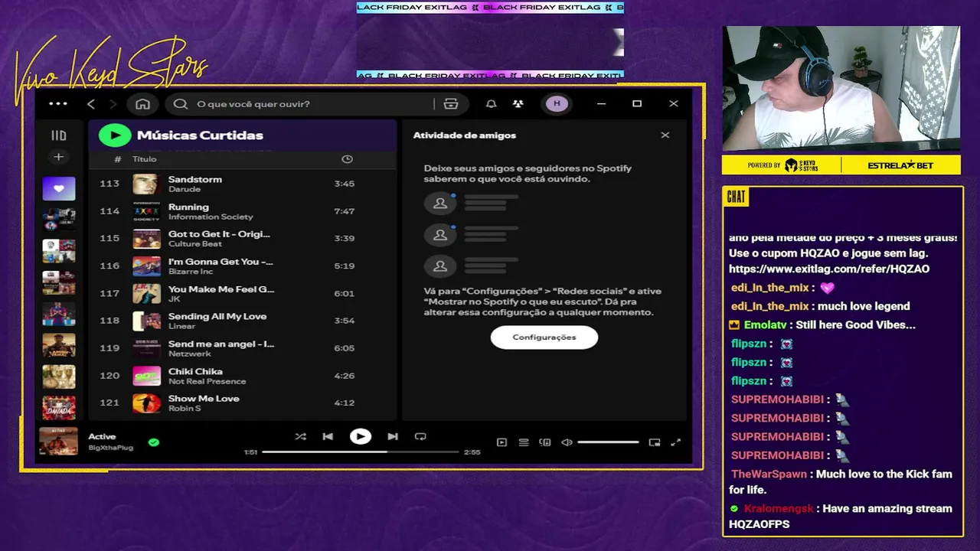The height and width of the screenshot is (551, 980).
Task: Skip to next track
Action: (393, 437)
